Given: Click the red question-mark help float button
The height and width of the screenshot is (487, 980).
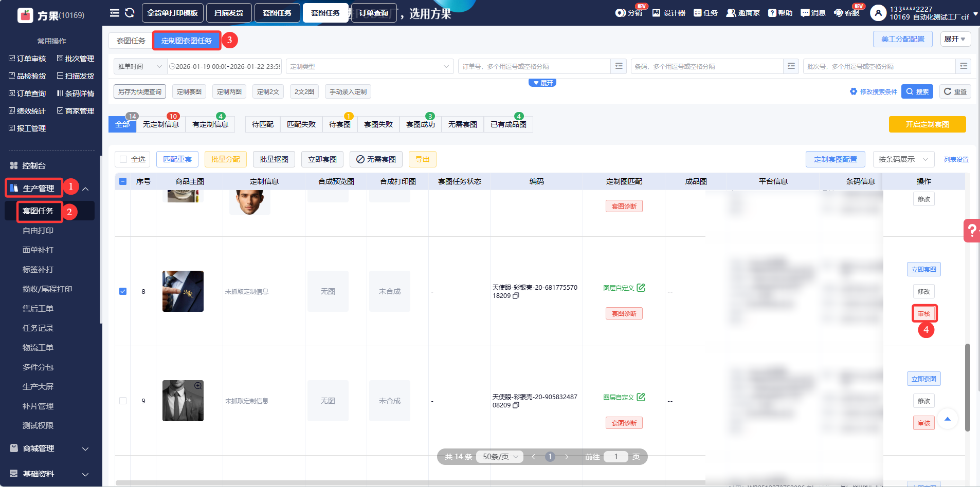Looking at the screenshot, I should pos(972,230).
